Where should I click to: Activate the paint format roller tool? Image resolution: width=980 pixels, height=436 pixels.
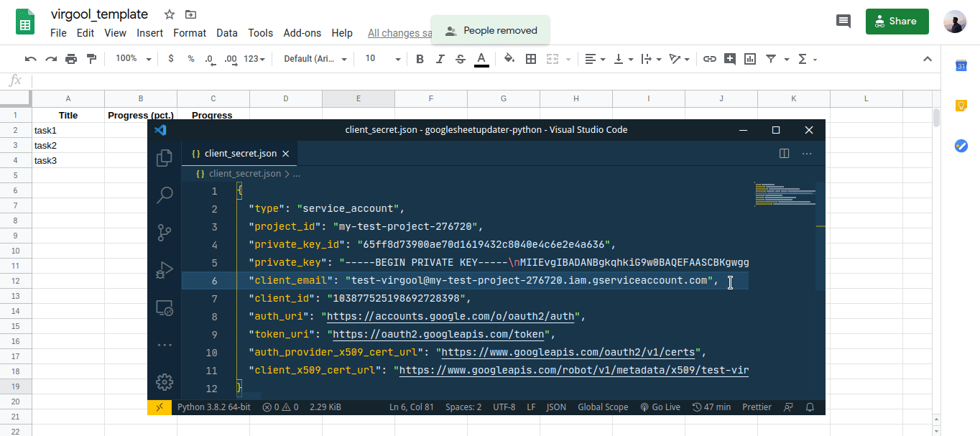(91, 59)
